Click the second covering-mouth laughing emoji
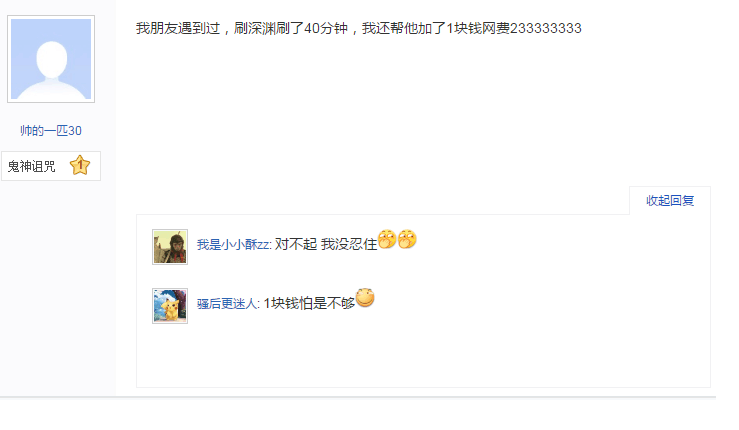The image size is (739, 430). (407, 239)
